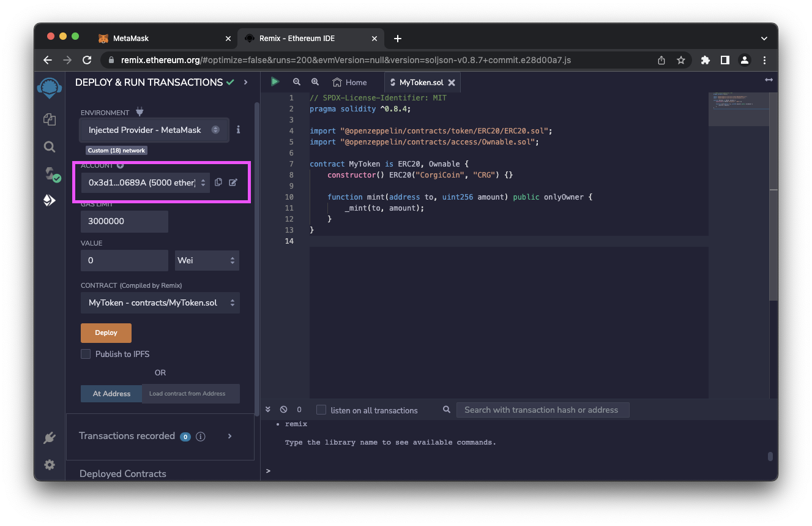Screen dimensions: 812x526
Task: Copy the account address to clipboard
Action: tap(218, 182)
